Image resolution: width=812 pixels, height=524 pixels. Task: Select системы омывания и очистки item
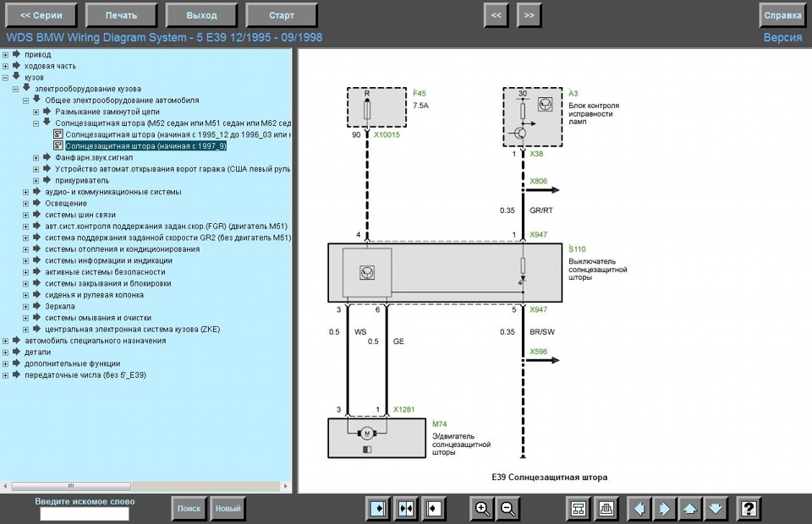98,318
